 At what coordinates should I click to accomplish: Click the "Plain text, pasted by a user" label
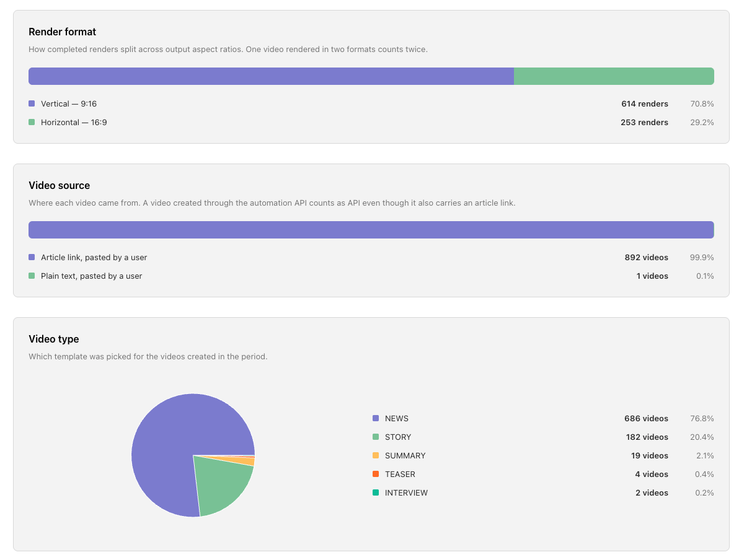pyautogui.click(x=91, y=276)
